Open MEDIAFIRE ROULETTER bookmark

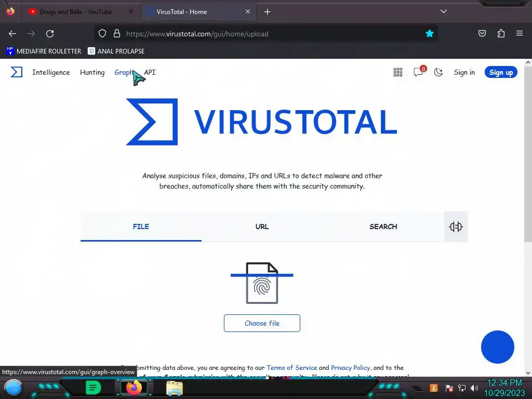pos(44,51)
